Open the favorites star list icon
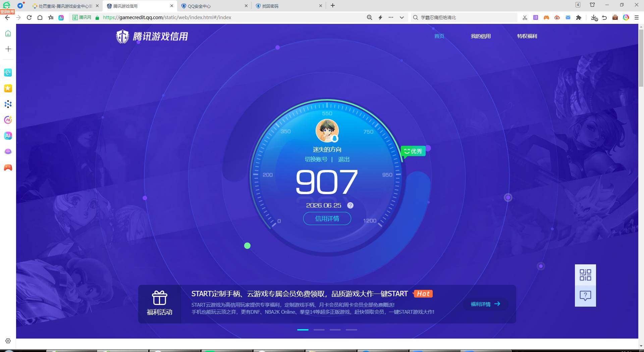Viewport: 644px width, 352px height. click(51, 17)
